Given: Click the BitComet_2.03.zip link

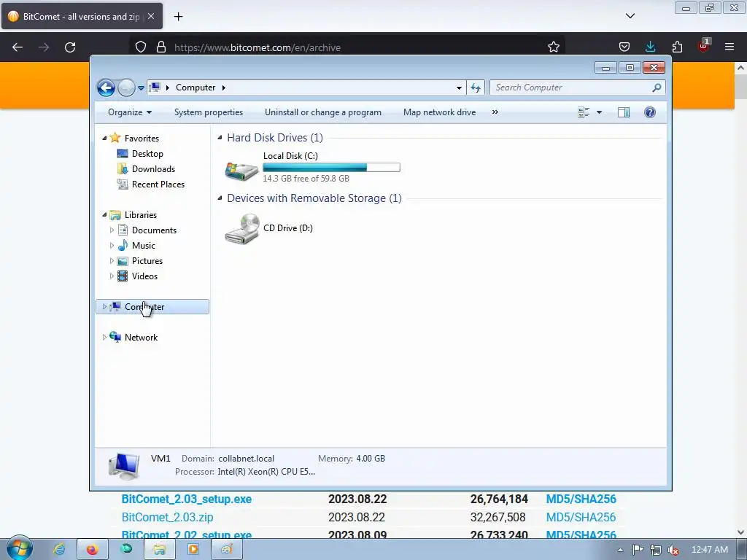Looking at the screenshot, I should pos(167,517).
